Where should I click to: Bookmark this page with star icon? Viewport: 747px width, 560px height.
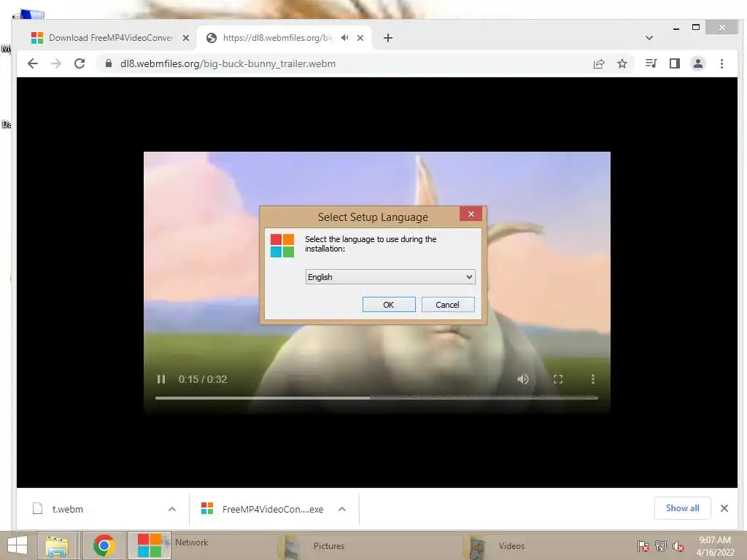tap(622, 63)
